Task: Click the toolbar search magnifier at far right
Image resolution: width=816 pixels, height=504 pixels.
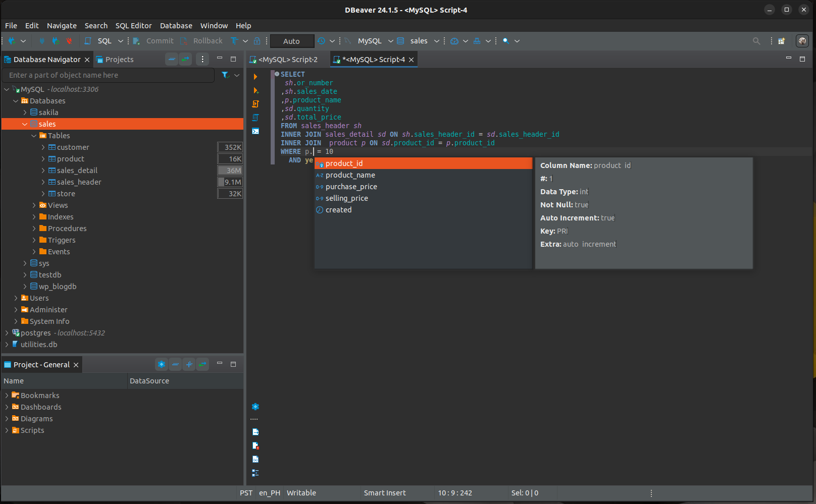Action: [x=756, y=41]
